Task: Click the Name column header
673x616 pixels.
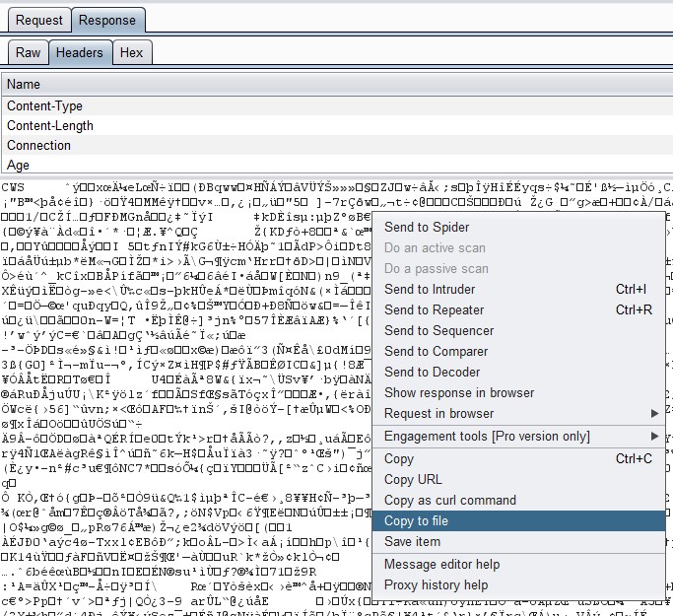Action: coord(337,84)
